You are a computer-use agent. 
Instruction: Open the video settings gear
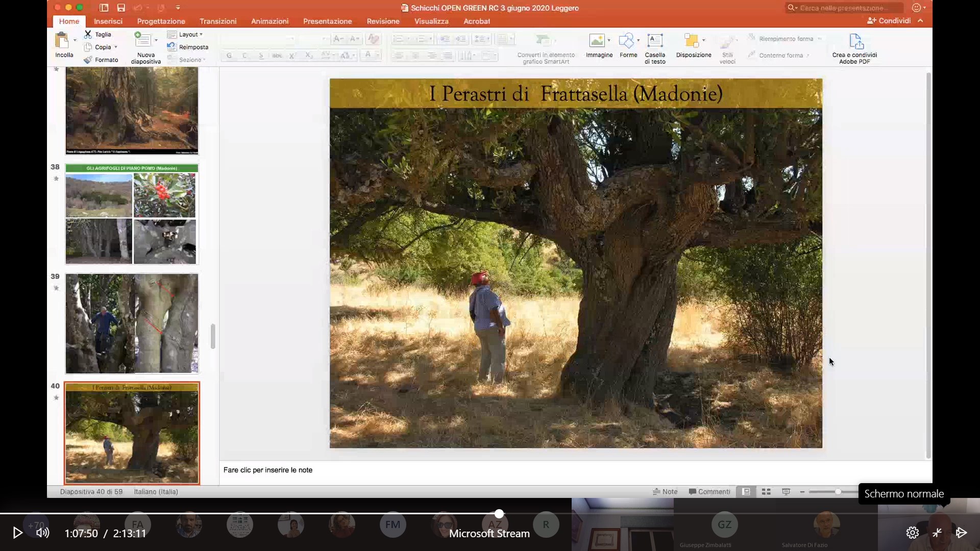point(912,533)
